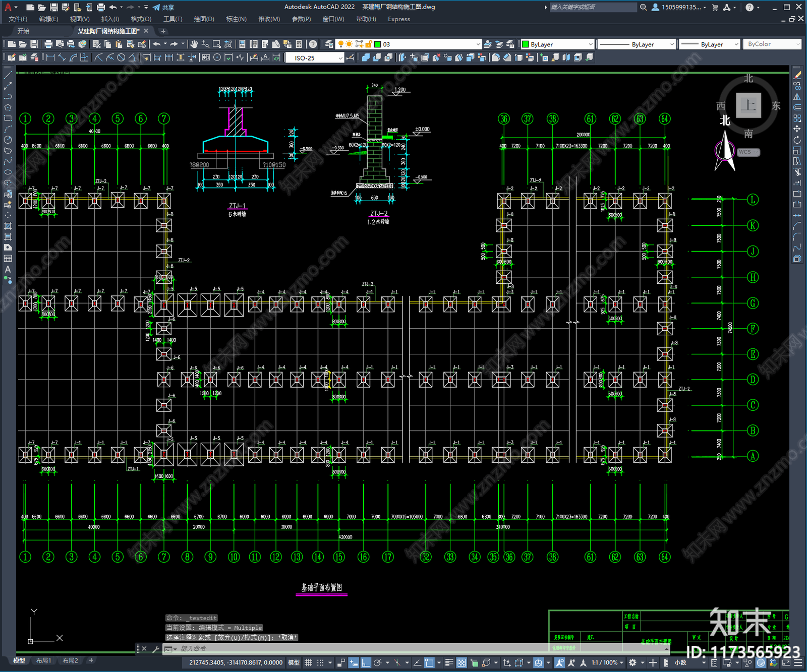Switch to the 开始 tab
807x672 pixels.
(x=24, y=31)
